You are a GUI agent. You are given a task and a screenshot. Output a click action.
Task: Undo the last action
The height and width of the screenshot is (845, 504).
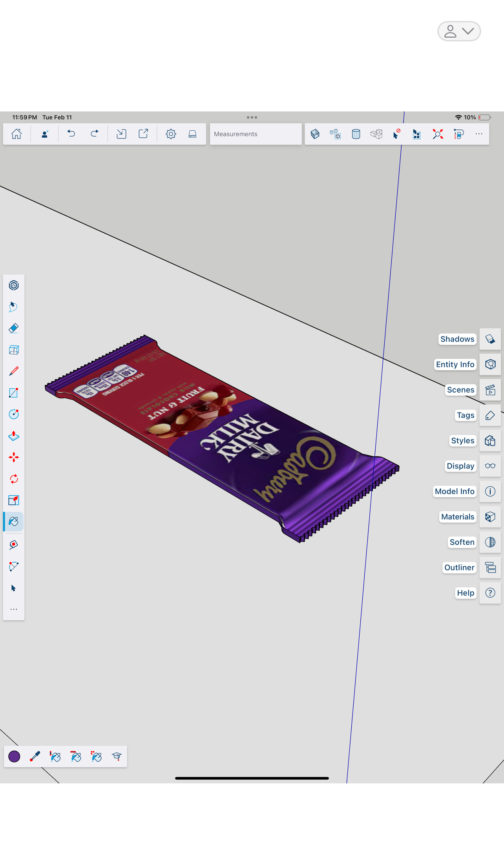click(71, 134)
